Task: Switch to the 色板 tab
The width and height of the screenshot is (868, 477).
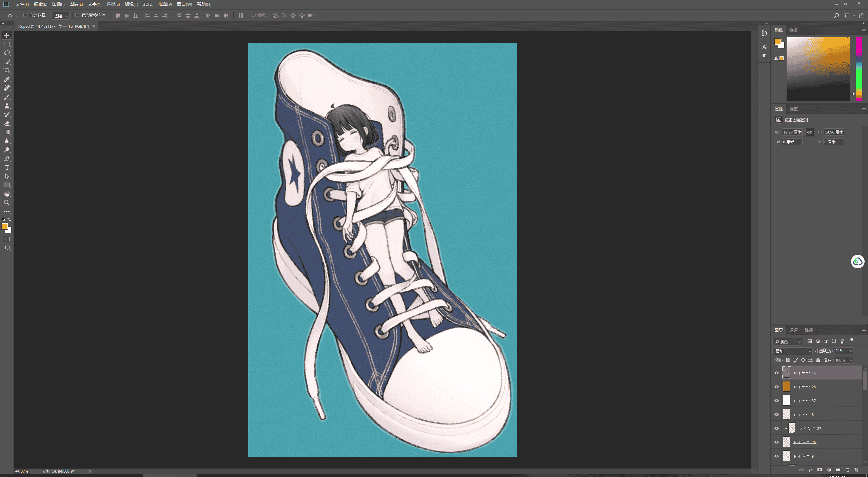Action: tap(793, 30)
